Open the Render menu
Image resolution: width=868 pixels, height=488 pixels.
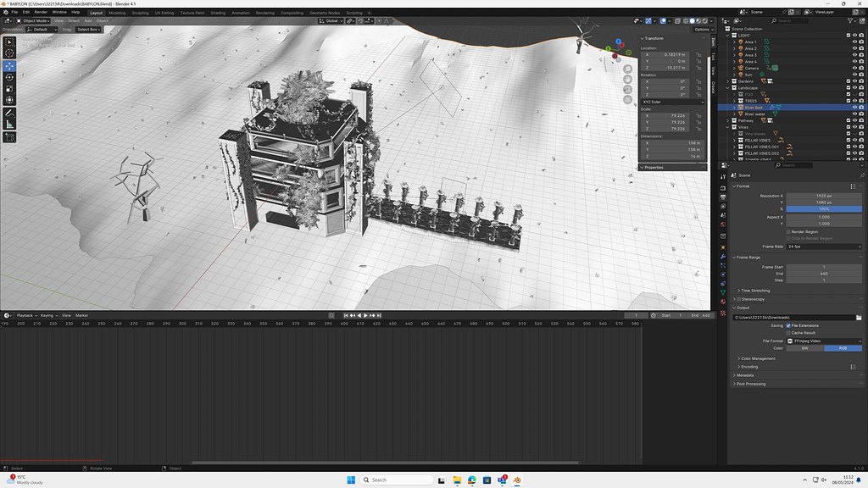click(41, 13)
